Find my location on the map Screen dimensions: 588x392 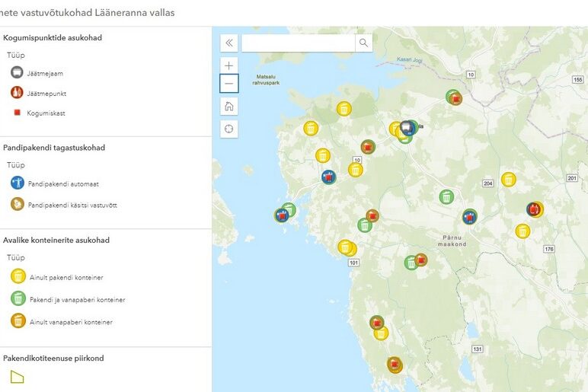(x=229, y=129)
